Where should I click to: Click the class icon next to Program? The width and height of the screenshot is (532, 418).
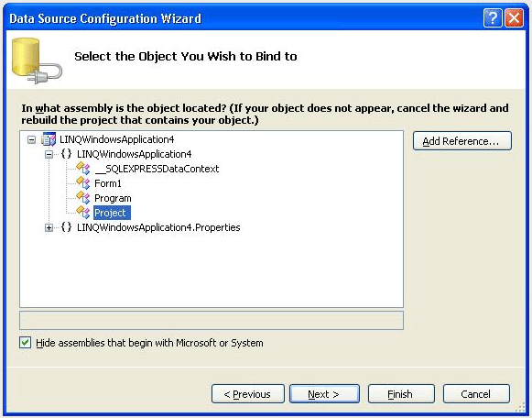(83, 198)
